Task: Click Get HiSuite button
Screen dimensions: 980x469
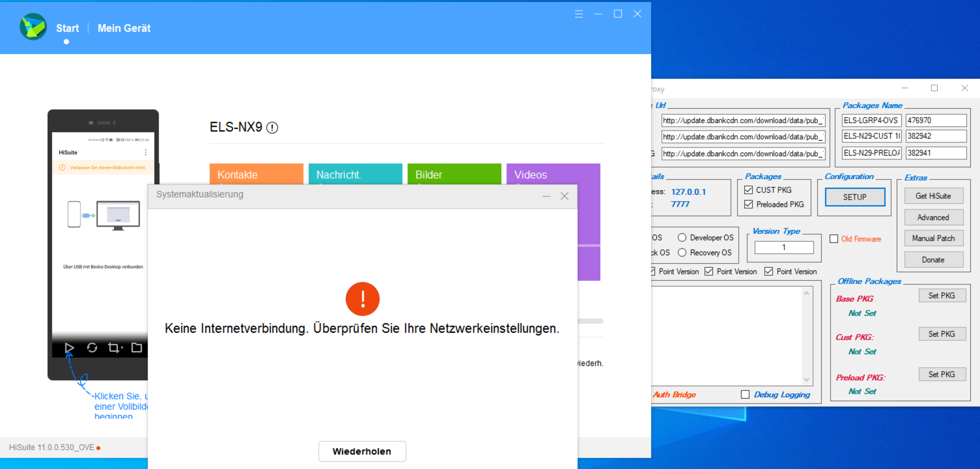Action: (934, 196)
